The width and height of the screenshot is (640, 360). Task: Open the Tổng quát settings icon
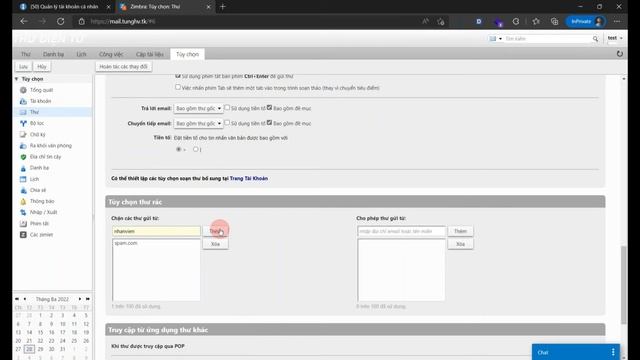click(x=23, y=90)
